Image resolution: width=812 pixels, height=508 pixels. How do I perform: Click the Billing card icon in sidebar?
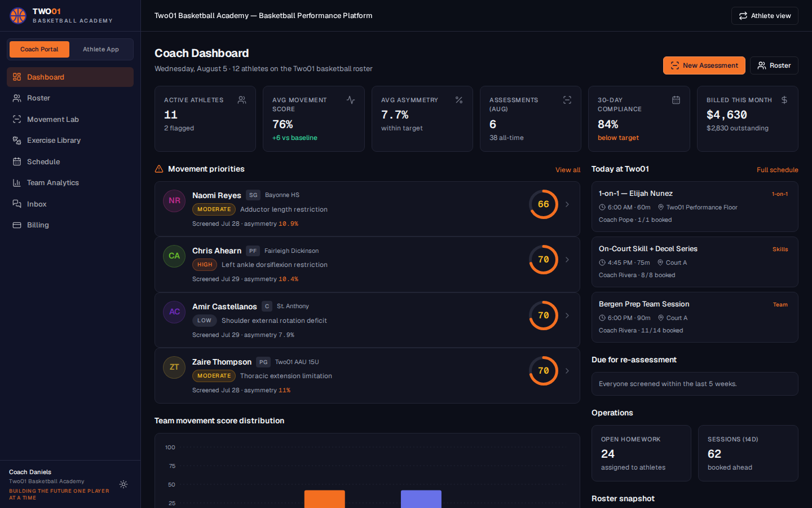(x=17, y=225)
